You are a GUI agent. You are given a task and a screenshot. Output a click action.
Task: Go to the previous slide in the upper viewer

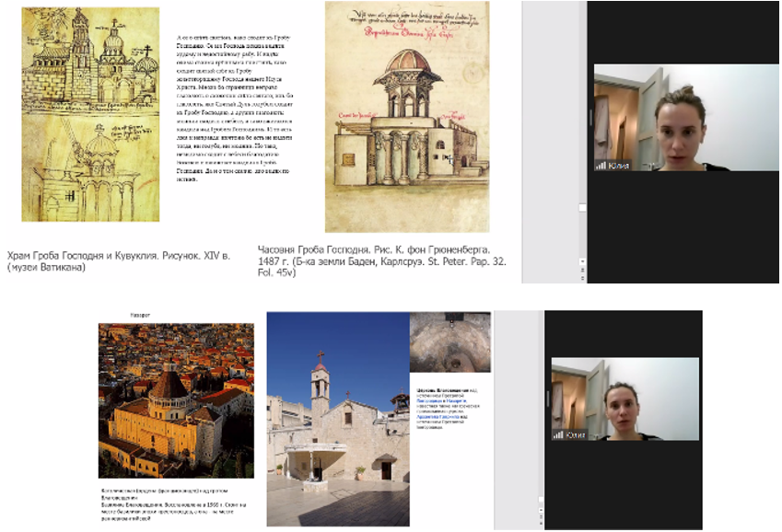tap(582, 270)
